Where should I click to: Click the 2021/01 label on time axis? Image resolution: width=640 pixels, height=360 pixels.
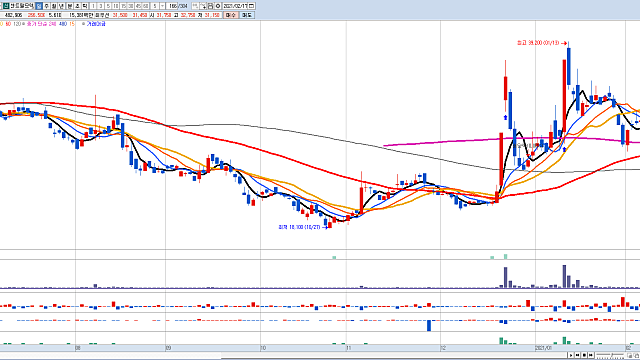tap(544, 348)
